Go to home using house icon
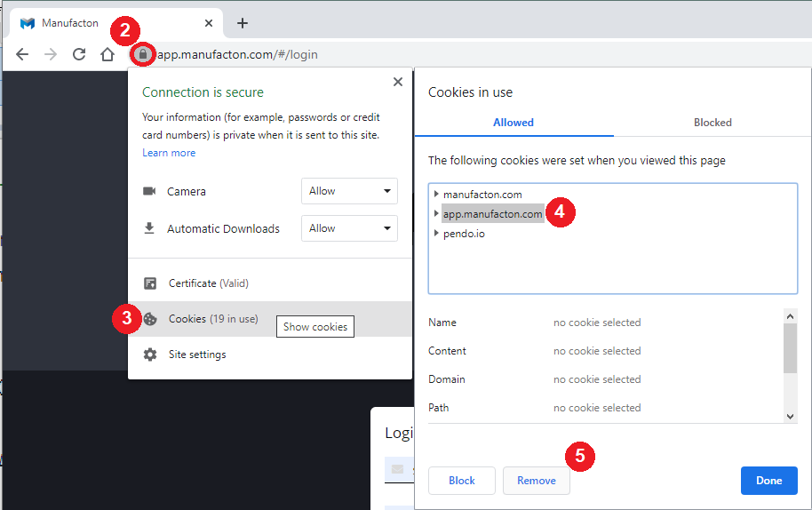Image resolution: width=812 pixels, height=510 pixels. 107,54
